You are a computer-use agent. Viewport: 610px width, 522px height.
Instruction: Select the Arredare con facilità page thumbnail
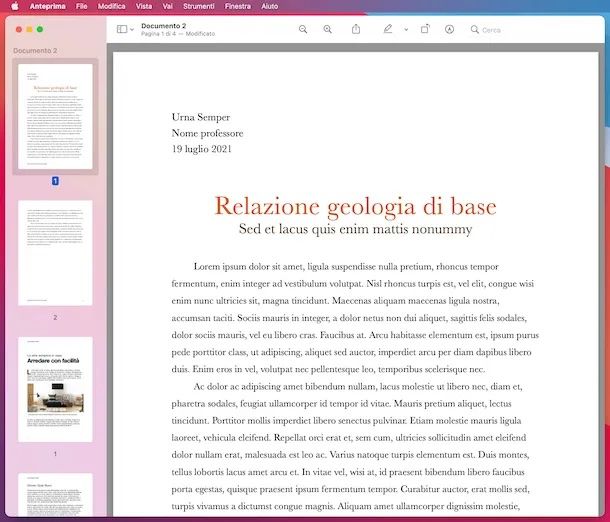pos(55,389)
